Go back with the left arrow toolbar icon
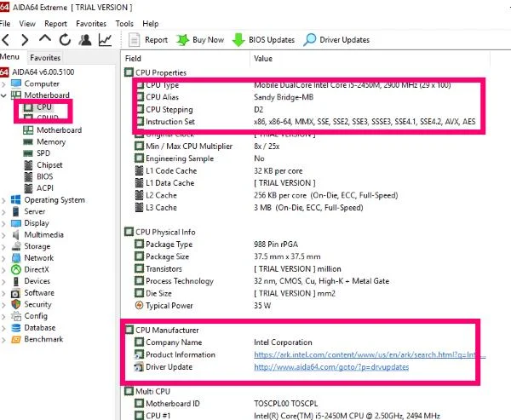This screenshot has width=511, height=420. tap(6, 40)
